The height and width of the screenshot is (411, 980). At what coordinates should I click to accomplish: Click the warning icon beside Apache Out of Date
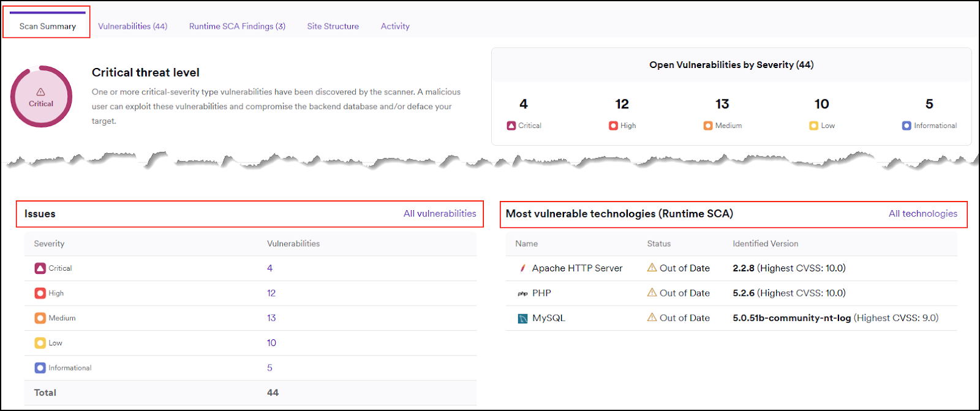[x=652, y=268]
